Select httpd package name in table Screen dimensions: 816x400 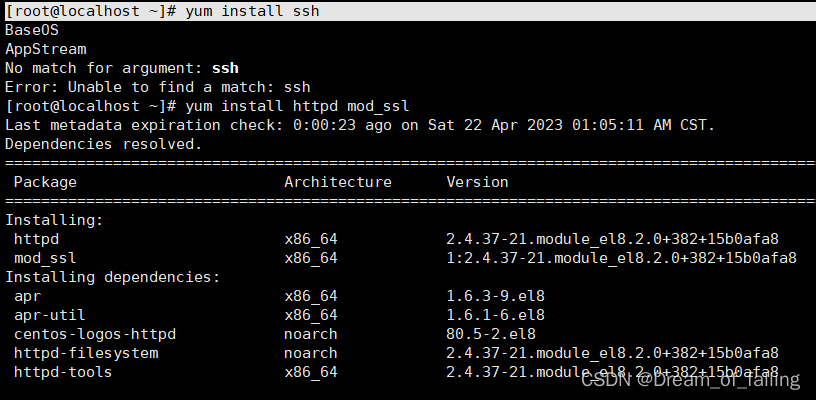36,239
